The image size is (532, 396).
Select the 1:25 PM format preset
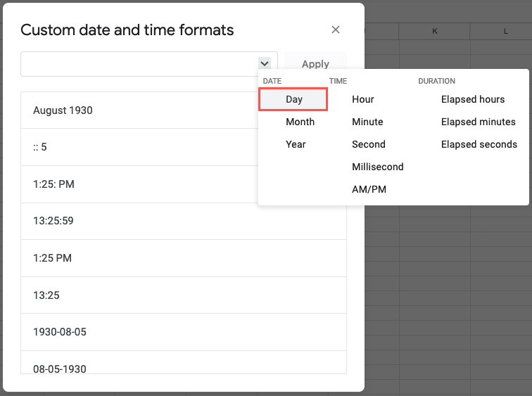click(184, 258)
